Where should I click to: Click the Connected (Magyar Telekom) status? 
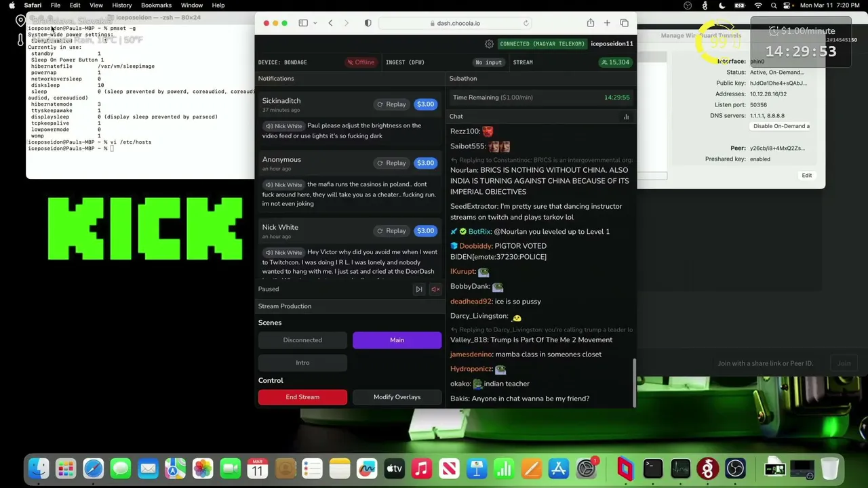click(542, 44)
